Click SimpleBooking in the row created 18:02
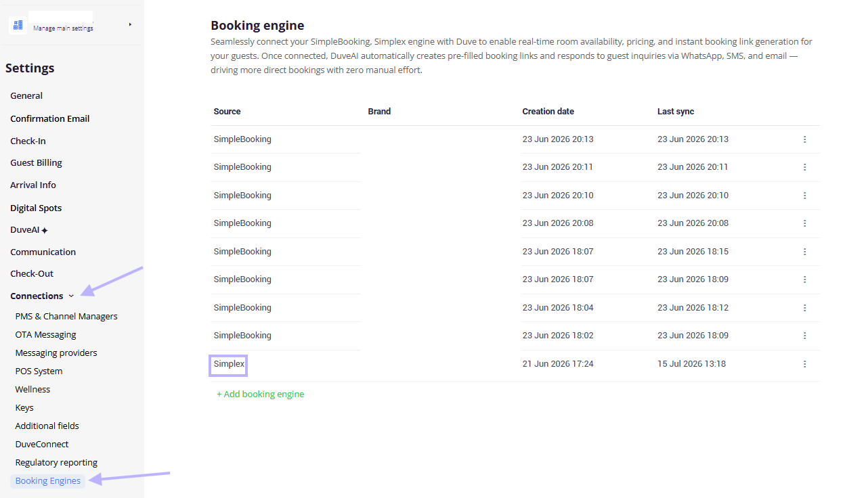 tap(242, 336)
